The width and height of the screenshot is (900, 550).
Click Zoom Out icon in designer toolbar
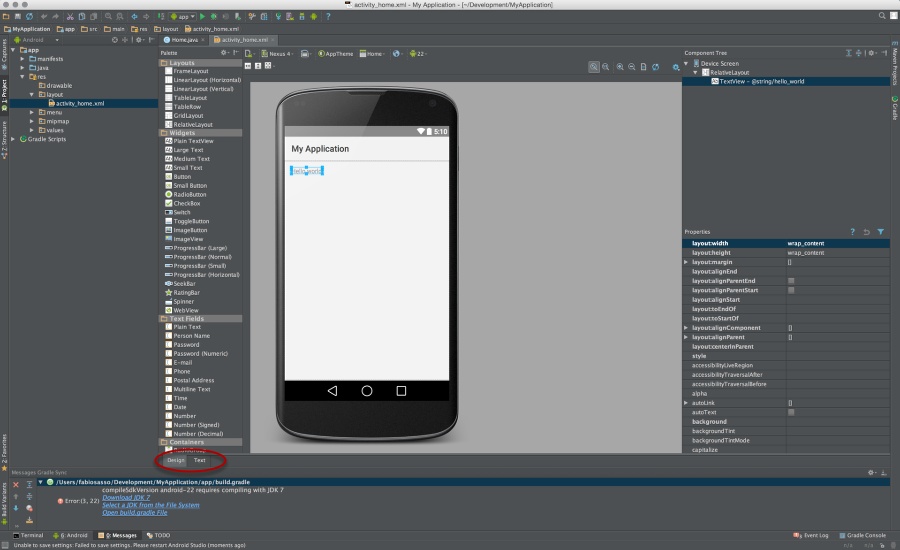(x=631, y=67)
